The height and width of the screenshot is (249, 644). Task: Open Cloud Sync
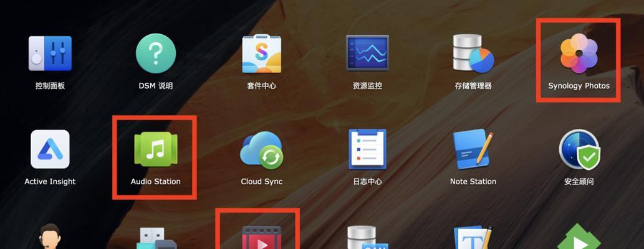262,150
